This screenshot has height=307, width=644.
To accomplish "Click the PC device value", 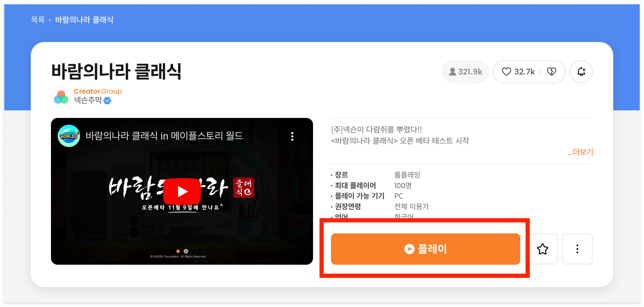I will click(x=399, y=196).
